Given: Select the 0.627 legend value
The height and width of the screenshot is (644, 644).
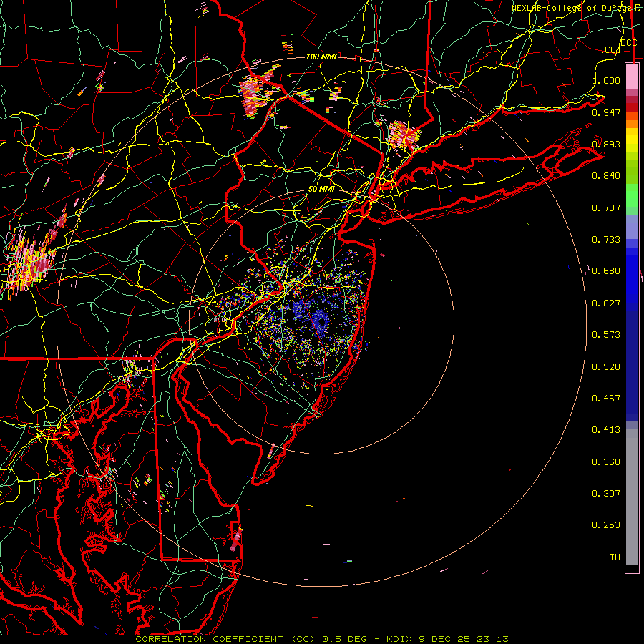Looking at the screenshot, I should click(x=606, y=303).
